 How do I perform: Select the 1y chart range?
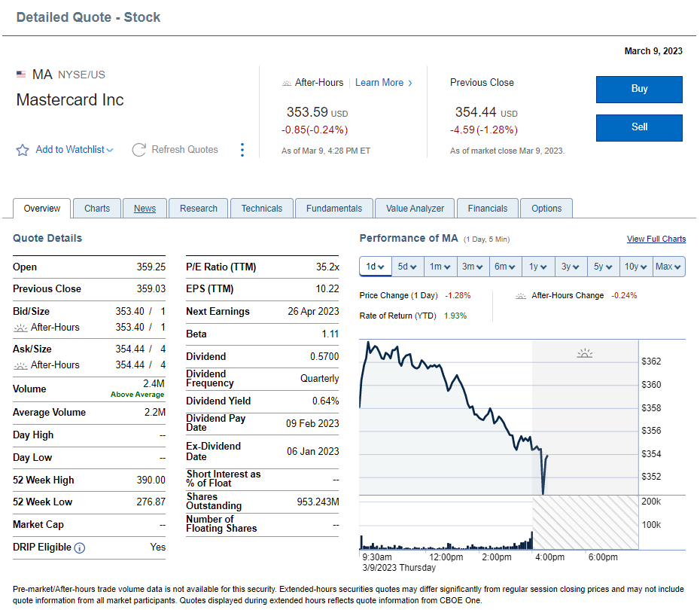pos(538,267)
